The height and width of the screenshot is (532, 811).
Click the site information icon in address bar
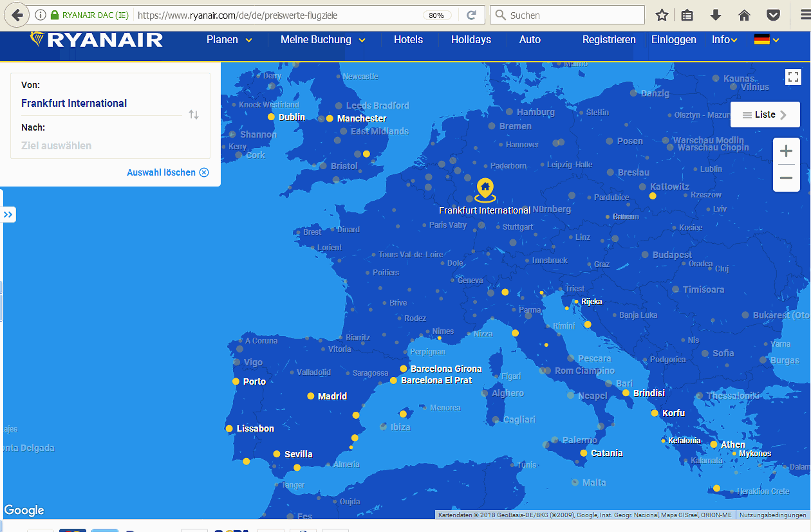41,15
